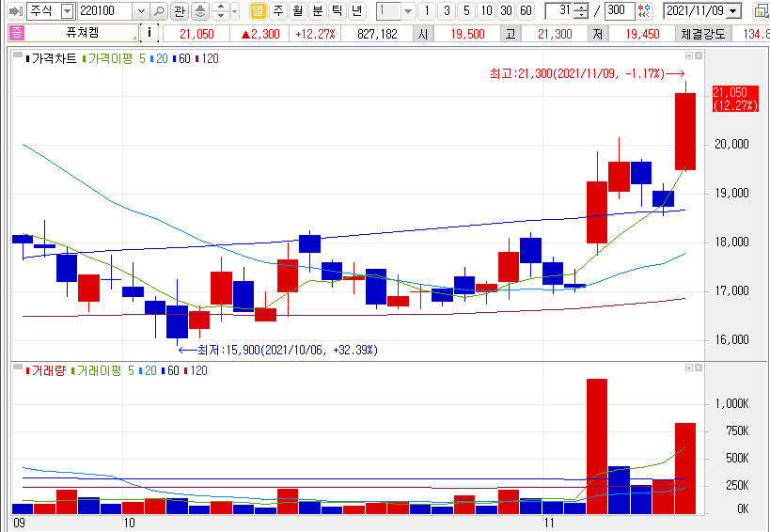The height and width of the screenshot is (532, 770).
Task: Select interval 1 button
Action: coord(427,10)
